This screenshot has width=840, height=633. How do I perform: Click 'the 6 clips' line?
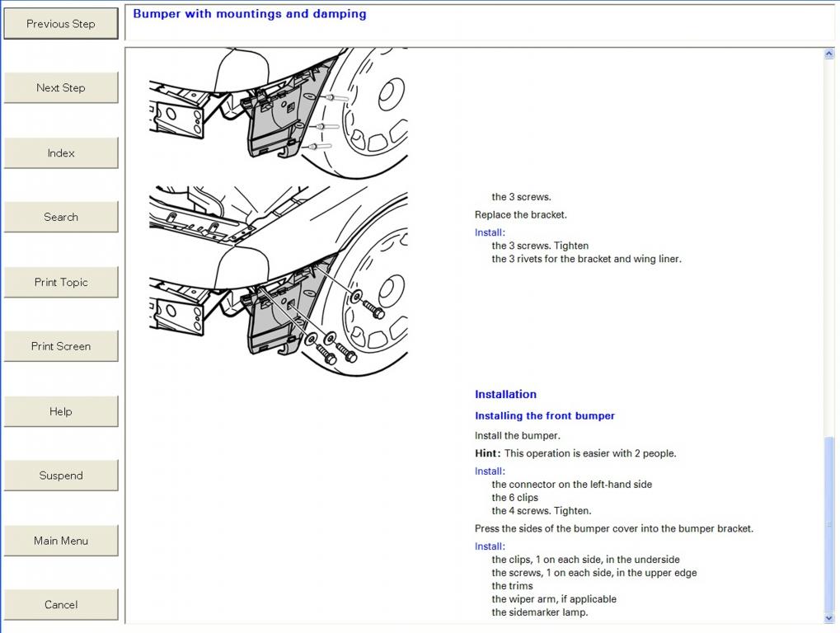[515, 498]
